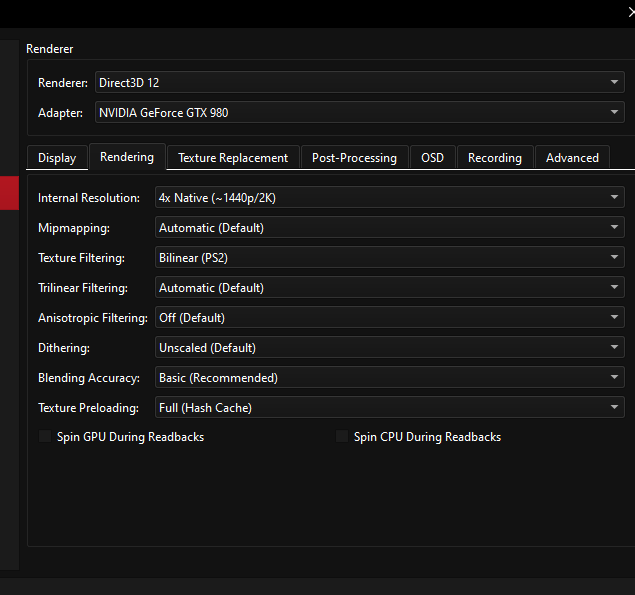This screenshot has width=635, height=595.
Task: Open the Trilinear Filtering dropdown
Action: click(x=390, y=287)
